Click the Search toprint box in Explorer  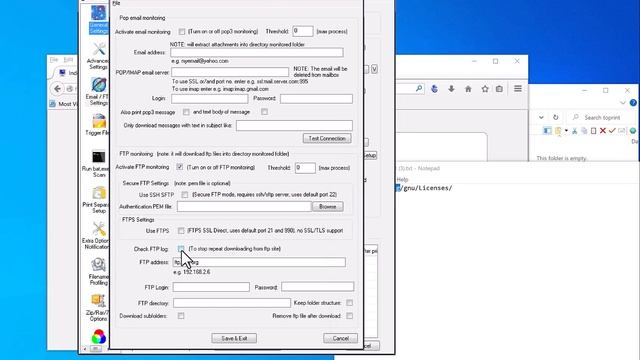(602, 118)
